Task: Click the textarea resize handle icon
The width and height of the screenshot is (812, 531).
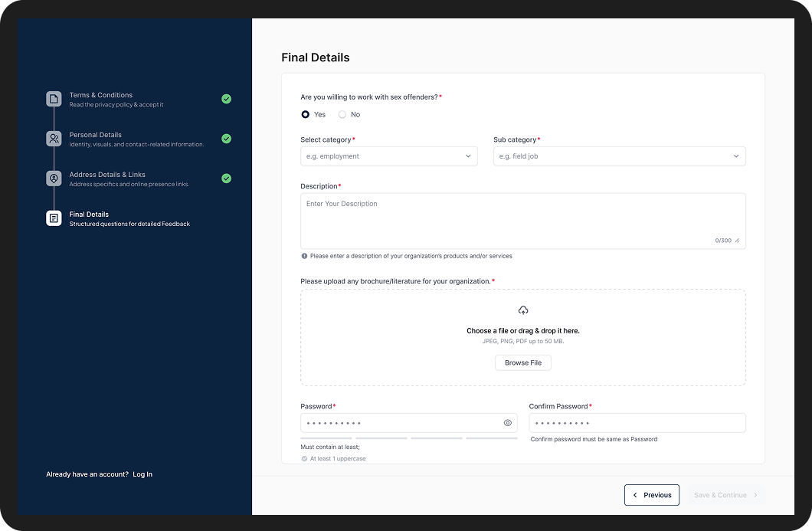Action: [737, 241]
